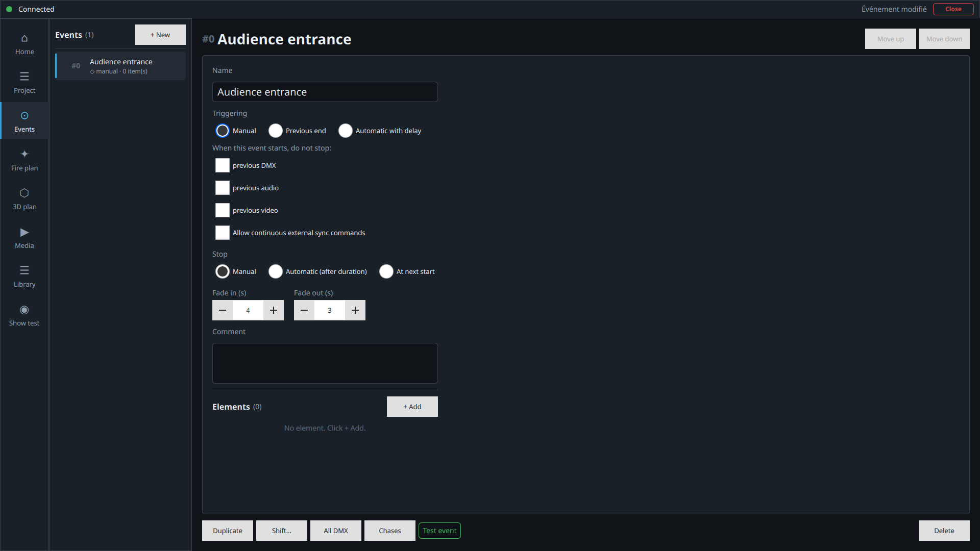The image size is (980, 551).
Task: Click the Move down button
Action: [944, 39]
